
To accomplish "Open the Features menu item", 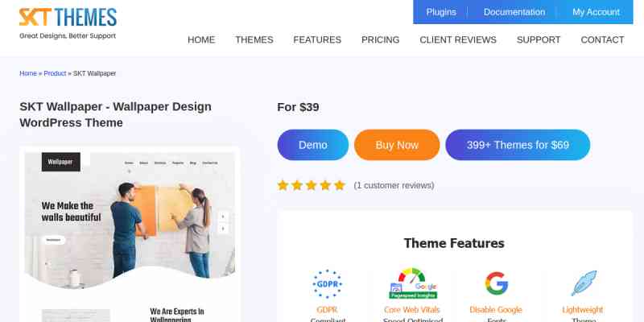I will click(x=317, y=39).
